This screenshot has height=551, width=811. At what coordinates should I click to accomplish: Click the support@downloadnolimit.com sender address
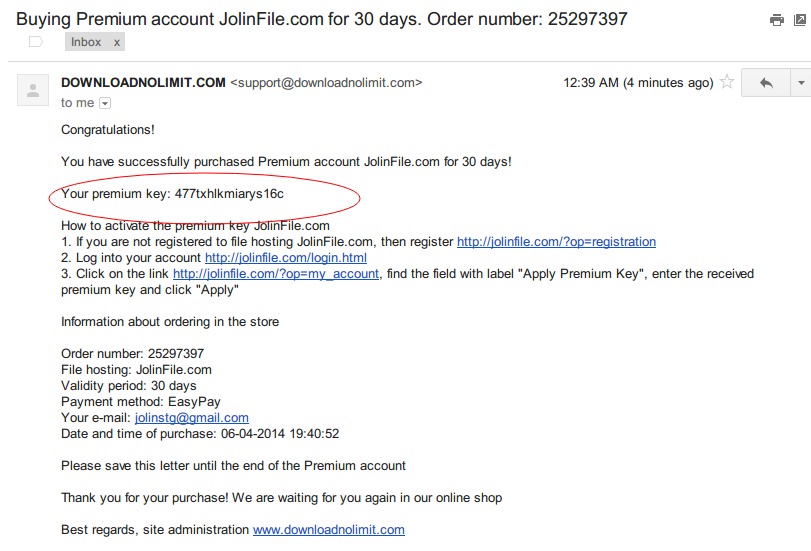point(326,83)
